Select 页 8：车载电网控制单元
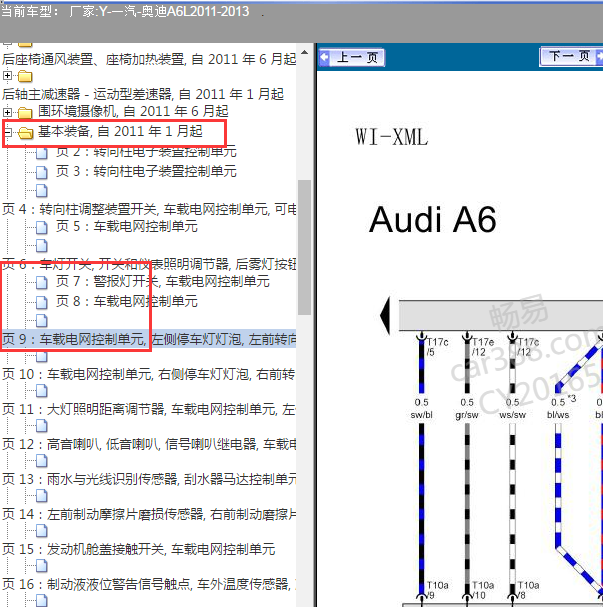 [127, 301]
